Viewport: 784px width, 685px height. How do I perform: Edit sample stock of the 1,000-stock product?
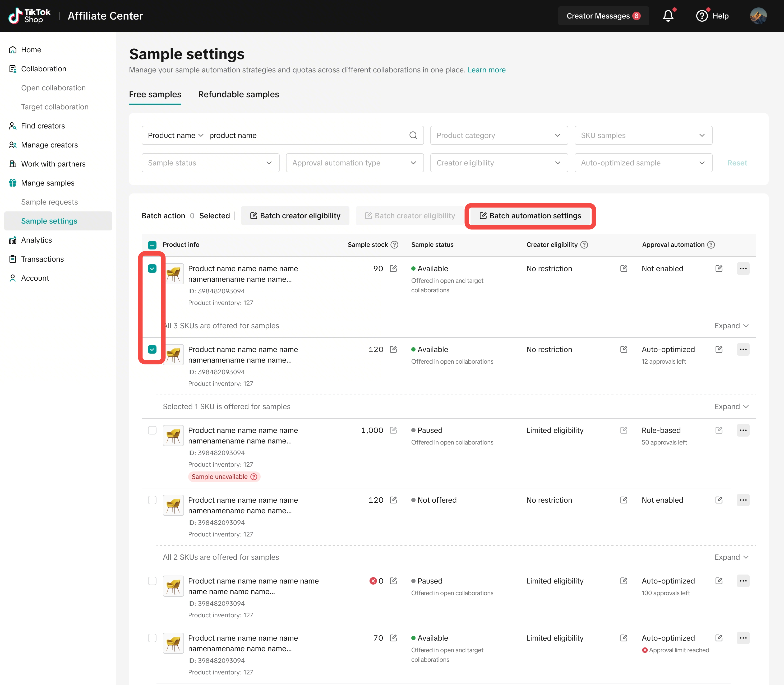(x=393, y=430)
